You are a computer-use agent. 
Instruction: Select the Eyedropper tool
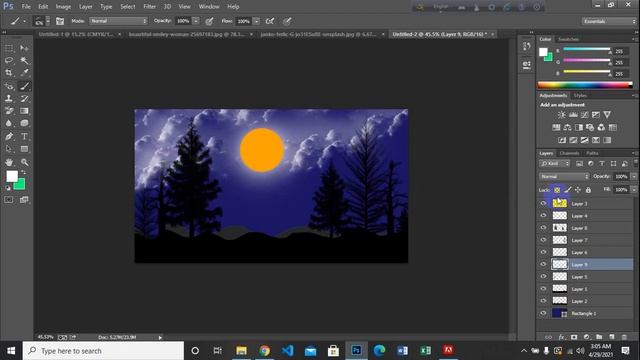(x=24, y=73)
